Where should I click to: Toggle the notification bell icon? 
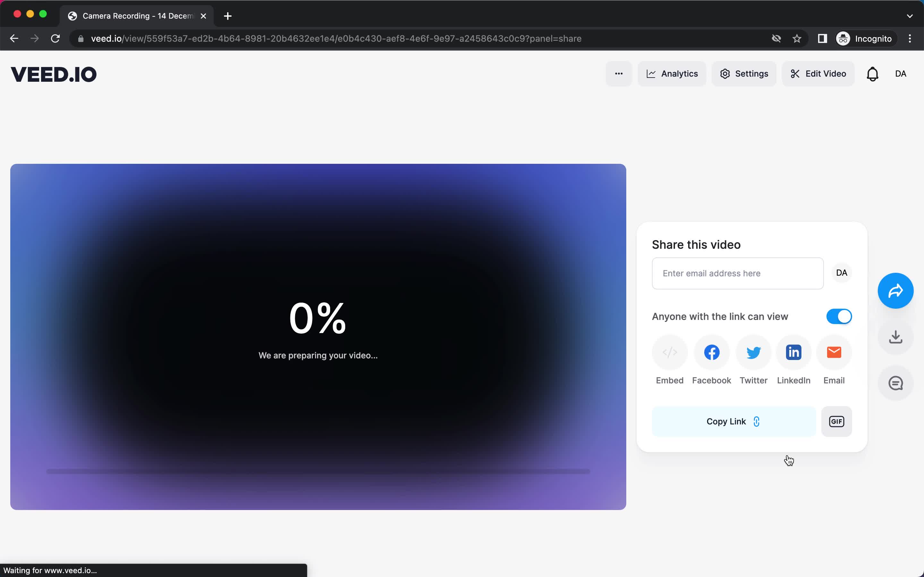871,74
